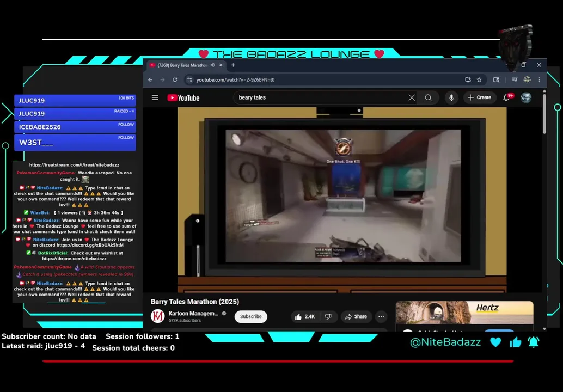The image size is (563, 392).
Task: Click WizeBot's viewers message in chat
Action: [x=74, y=212]
